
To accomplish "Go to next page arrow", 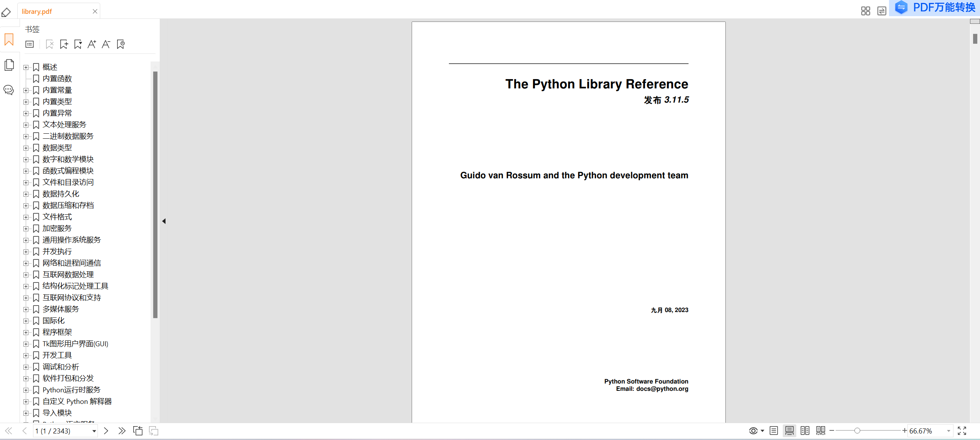I will click(106, 431).
